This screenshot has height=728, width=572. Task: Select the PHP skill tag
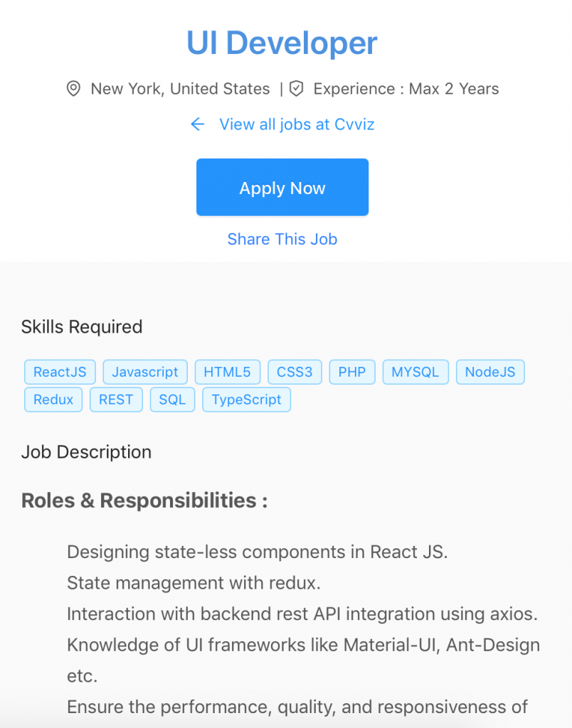click(x=351, y=372)
